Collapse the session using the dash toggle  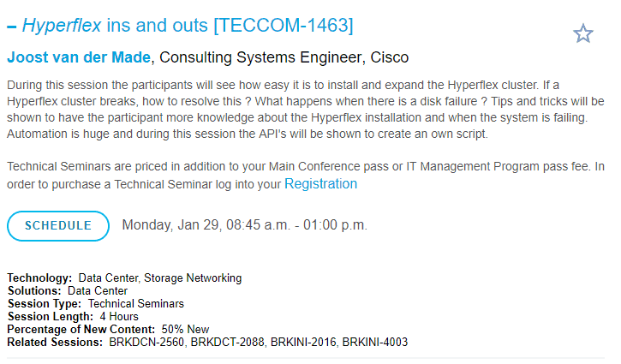[12, 27]
